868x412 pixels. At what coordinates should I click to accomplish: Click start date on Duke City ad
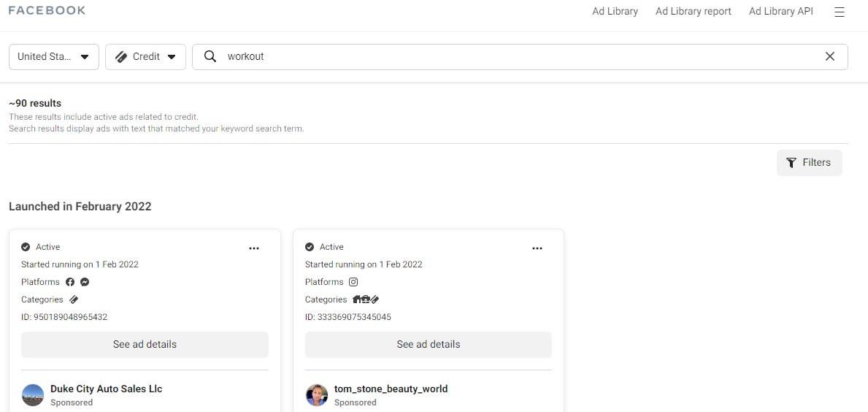pos(80,264)
